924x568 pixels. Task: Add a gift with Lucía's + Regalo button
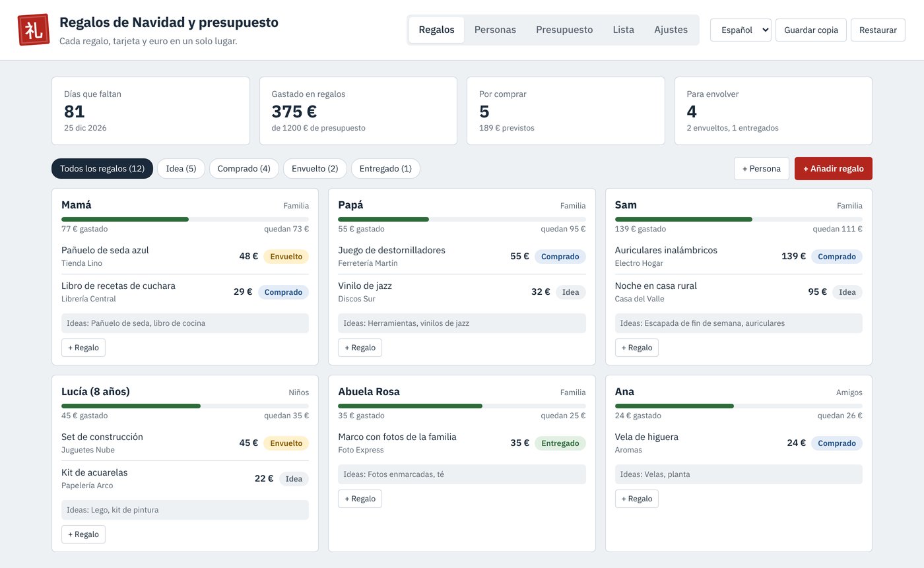[83, 534]
